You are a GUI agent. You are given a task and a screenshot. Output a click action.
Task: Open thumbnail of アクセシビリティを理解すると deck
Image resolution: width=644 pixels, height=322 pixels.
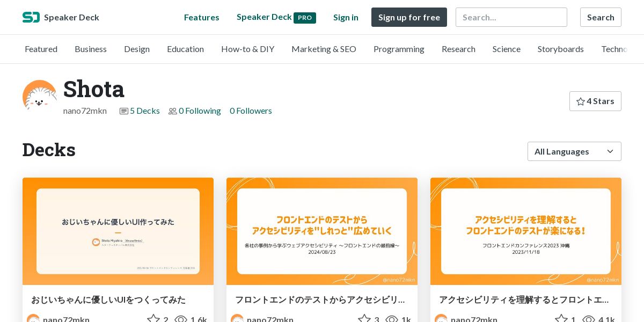[526, 231]
